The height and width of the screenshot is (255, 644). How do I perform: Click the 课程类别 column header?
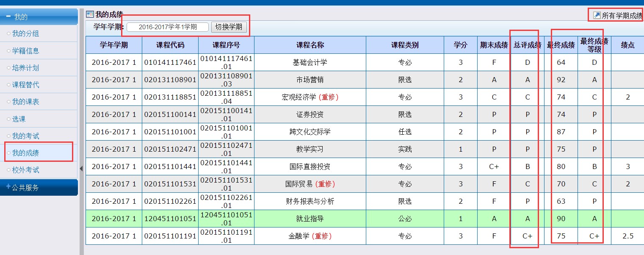pyautogui.click(x=405, y=45)
